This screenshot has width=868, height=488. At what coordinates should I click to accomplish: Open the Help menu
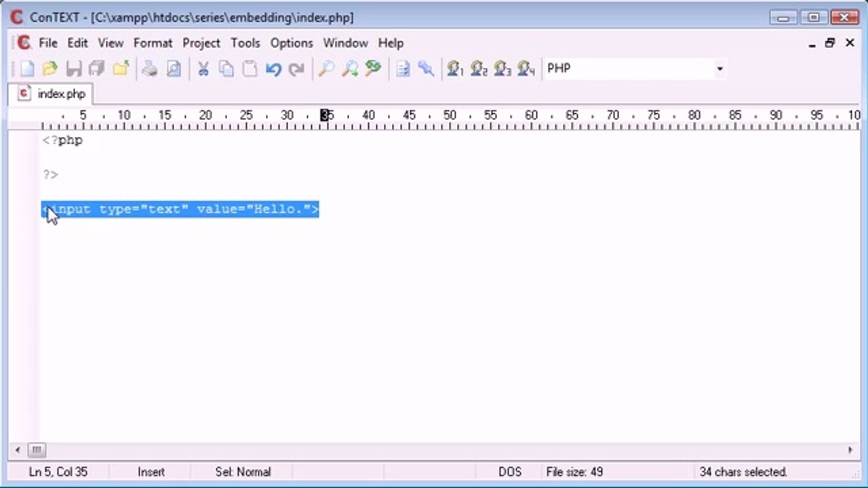point(391,43)
